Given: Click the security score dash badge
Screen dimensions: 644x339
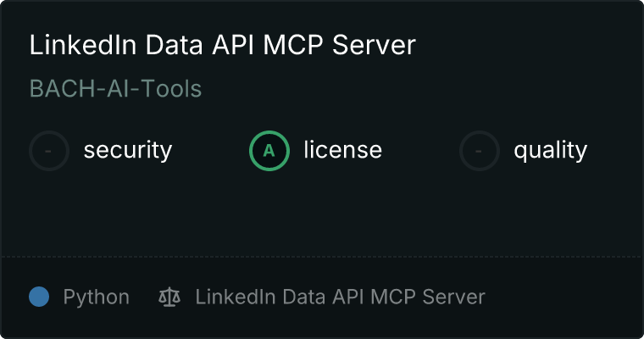Looking at the screenshot, I should pyautogui.click(x=49, y=151).
